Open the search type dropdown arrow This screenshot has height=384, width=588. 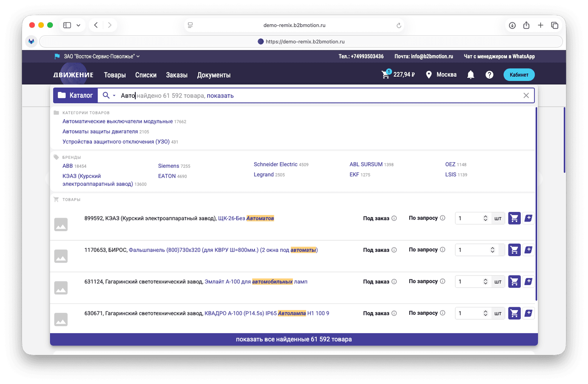click(114, 96)
